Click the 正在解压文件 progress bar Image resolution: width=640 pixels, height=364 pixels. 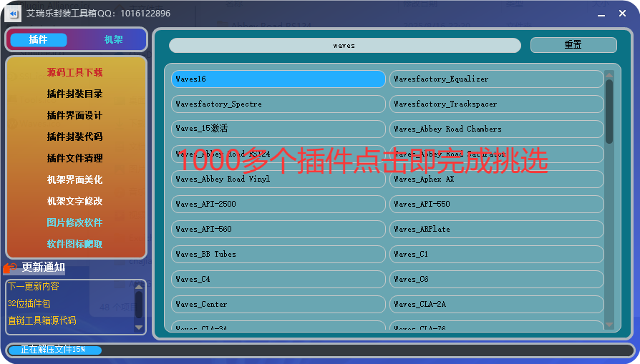coord(321,350)
